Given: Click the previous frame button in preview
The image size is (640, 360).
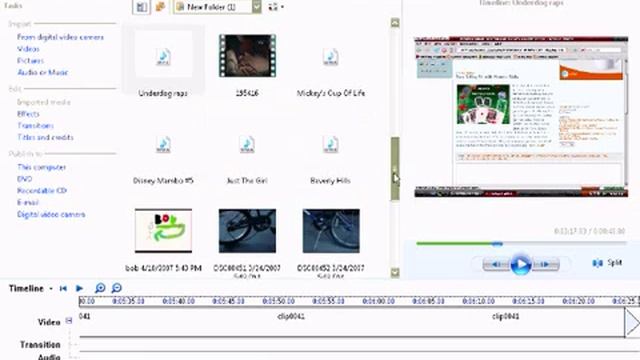Looking at the screenshot, I should click(496, 264).
